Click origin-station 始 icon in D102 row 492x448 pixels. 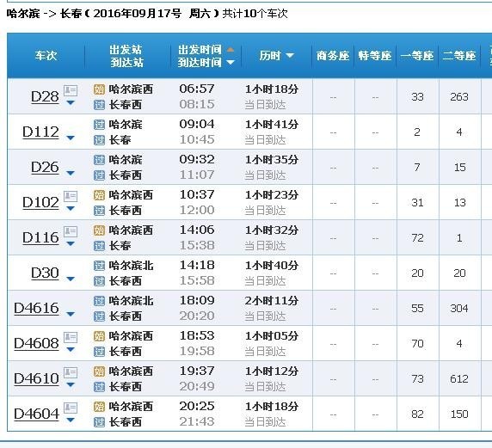coord(99,195)
